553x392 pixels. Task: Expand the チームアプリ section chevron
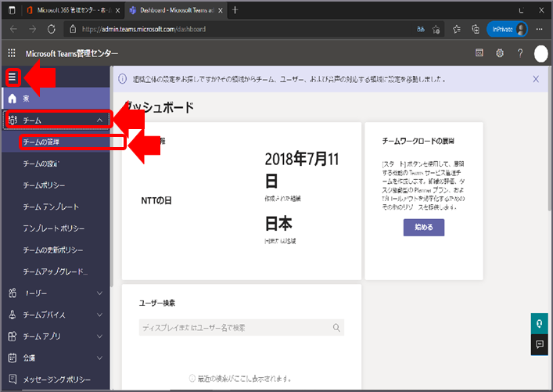point(99,336)
